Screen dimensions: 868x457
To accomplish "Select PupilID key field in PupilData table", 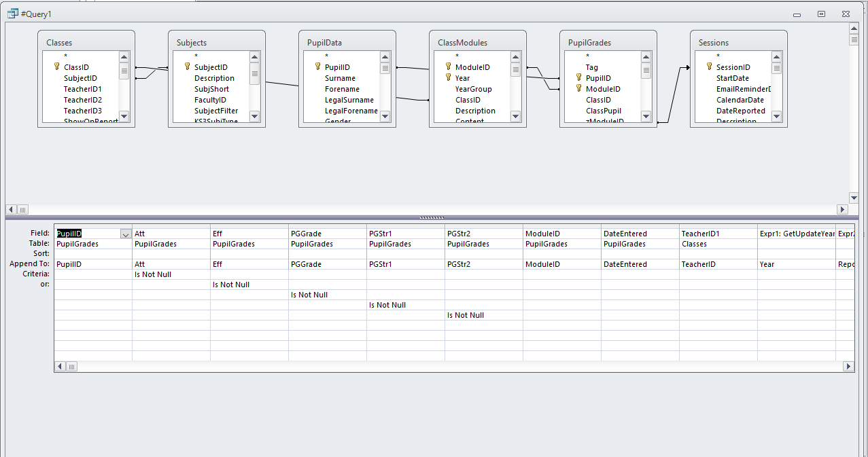I will pyautogui.click(x=337, y=67).
